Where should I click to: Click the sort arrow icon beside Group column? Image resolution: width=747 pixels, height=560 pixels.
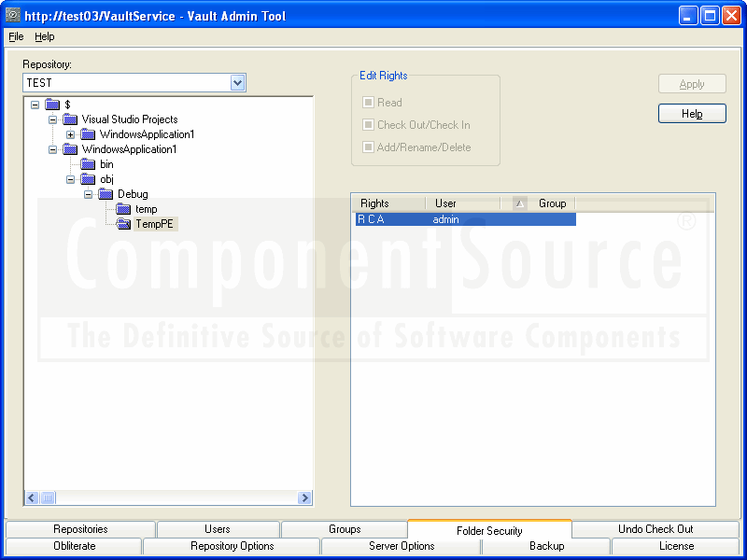520,203
